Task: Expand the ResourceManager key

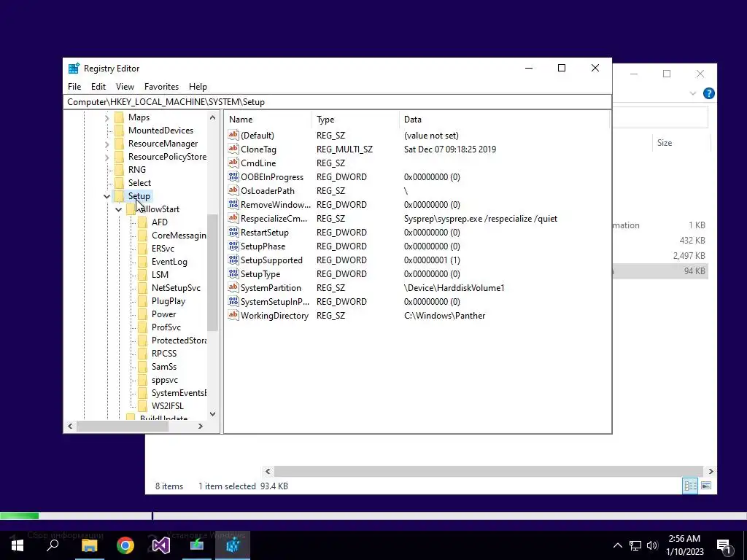Action: coord(107,144)
